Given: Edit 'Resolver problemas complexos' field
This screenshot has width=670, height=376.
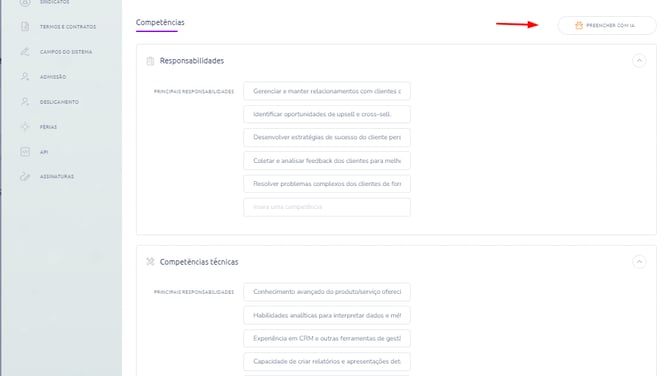Looking at the screenshot, I should point(327,184).
